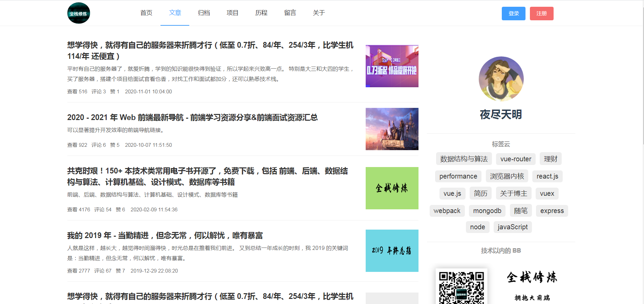The width and height of the screenshot is (644, 304).
Task: Click the cyan 2019 年终总结 thumbnail
Action: tap(392, 251)
